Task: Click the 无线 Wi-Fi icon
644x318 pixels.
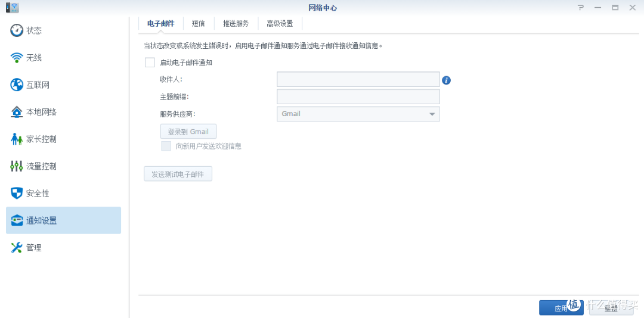Action: click(x=17, y=58)
